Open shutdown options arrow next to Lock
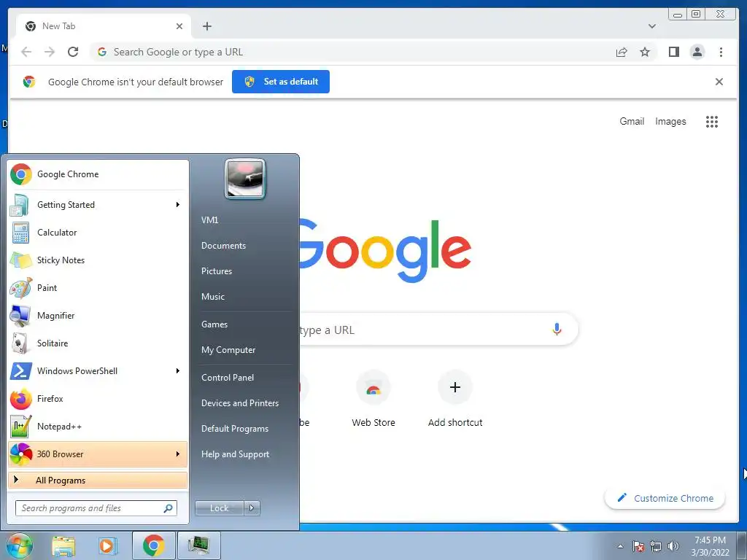The height and width of the screenshot is (560, 747). [x=252, y=508]
